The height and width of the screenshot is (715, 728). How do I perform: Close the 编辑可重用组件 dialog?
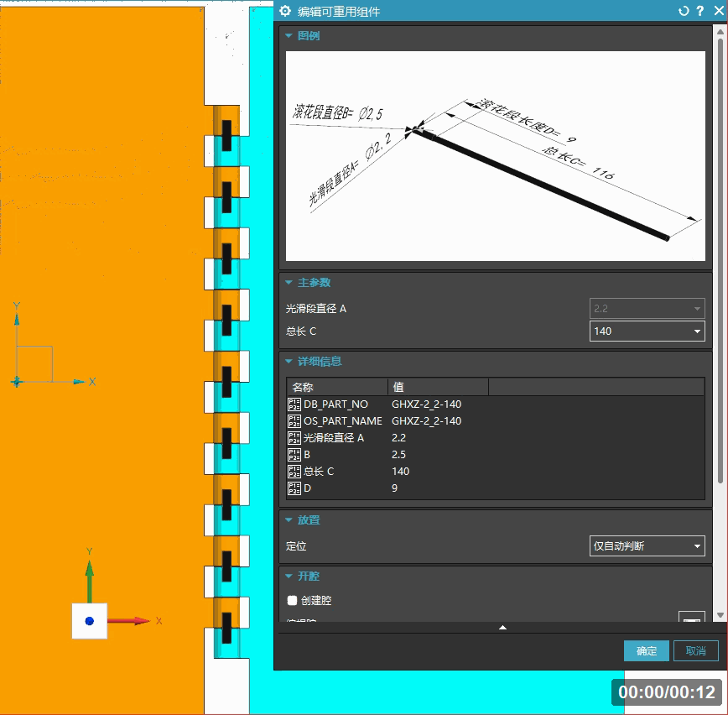719,11
